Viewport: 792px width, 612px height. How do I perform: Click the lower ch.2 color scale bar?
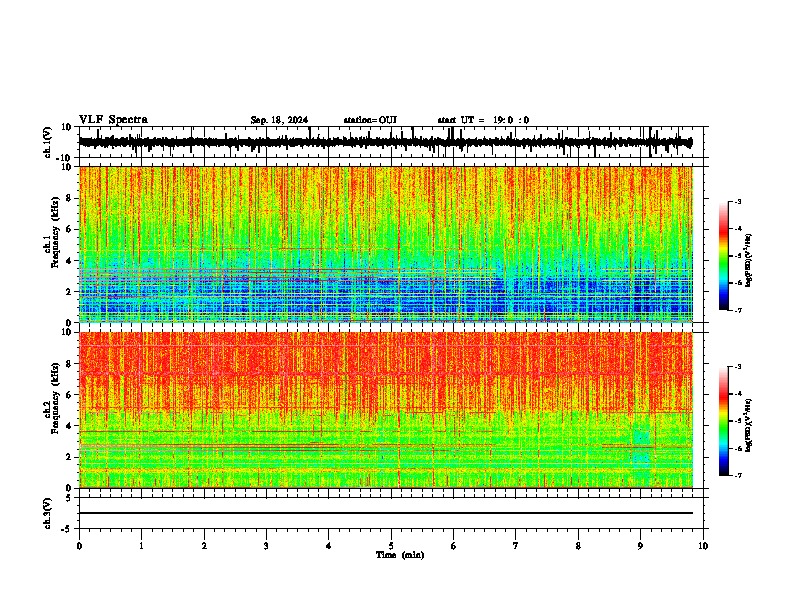click(x=724, y=421)
